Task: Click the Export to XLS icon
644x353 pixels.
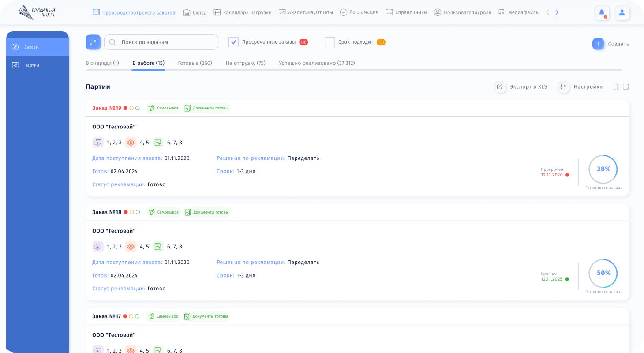Action: click(x=500, y=86)
